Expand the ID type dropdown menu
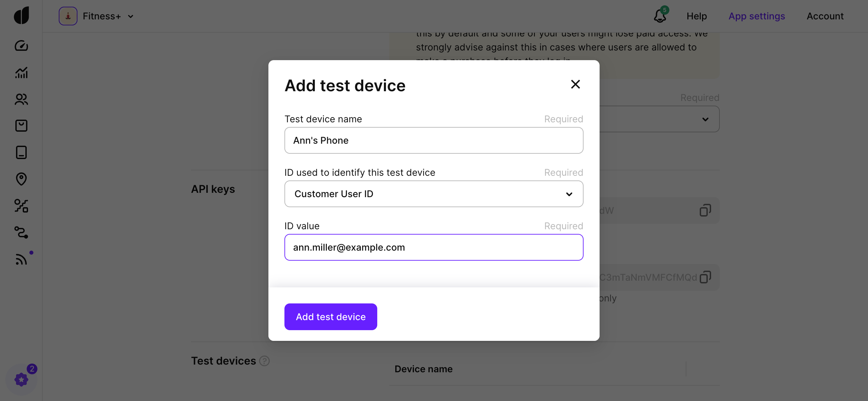Screen dimensions: 868x401 pyautogui.click(x=434, y=193)
